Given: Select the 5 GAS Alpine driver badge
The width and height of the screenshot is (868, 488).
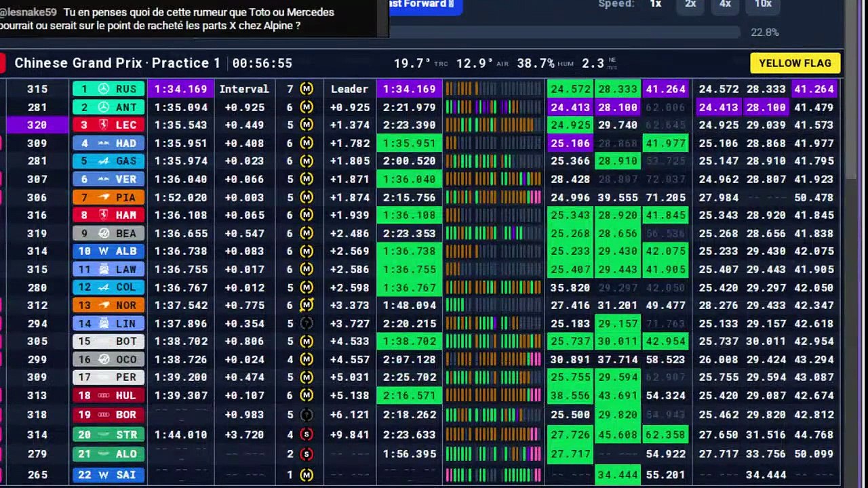Looking at the screenshot, I should 108,161.
